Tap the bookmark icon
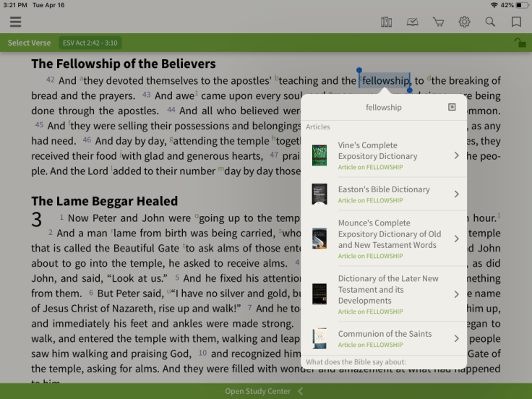Viewport: 532px width, 399px height. 516,22
